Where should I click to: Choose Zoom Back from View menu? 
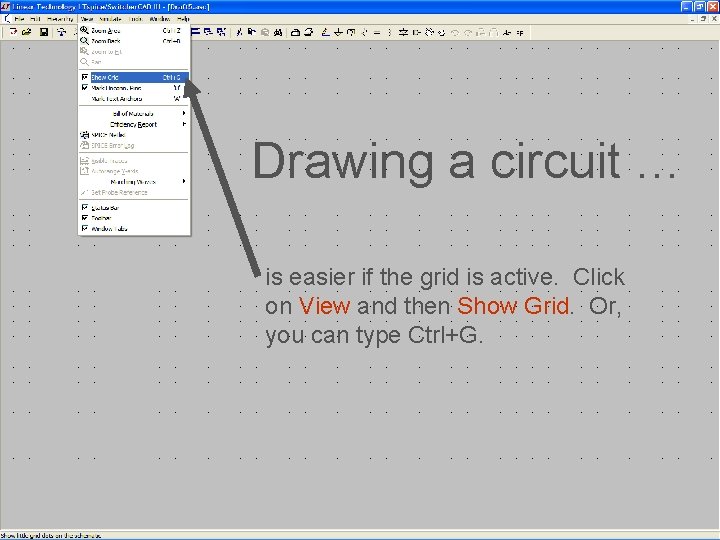pos(134,41)
